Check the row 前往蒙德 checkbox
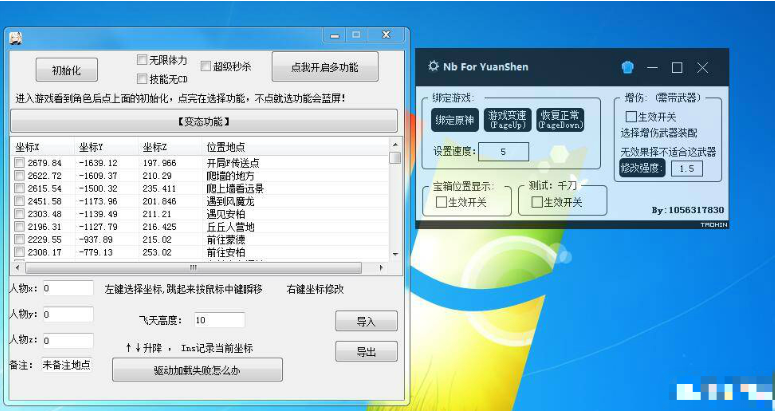The height and width of the screenshot is (411, 775). (x=19, y=240)
